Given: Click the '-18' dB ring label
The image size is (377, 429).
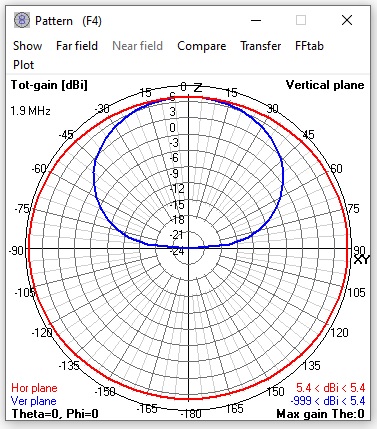Looking at the screenshot, I should point(177,220).
